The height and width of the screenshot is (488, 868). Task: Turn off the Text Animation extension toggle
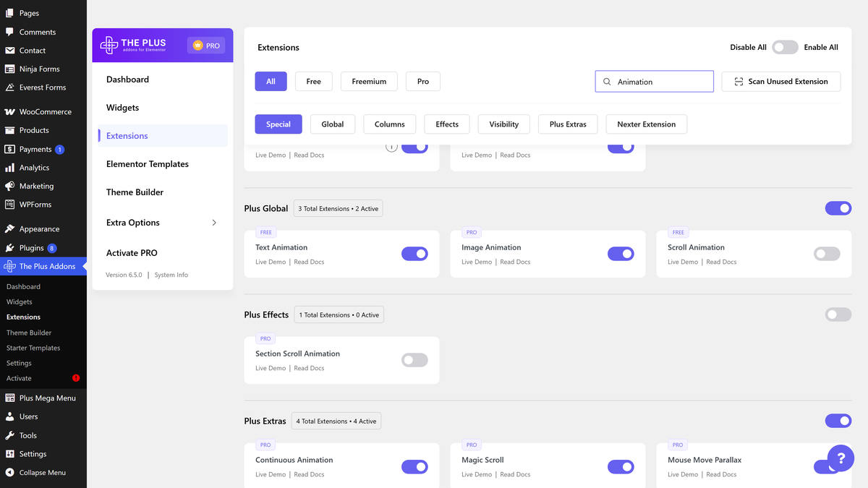point(414,254)
